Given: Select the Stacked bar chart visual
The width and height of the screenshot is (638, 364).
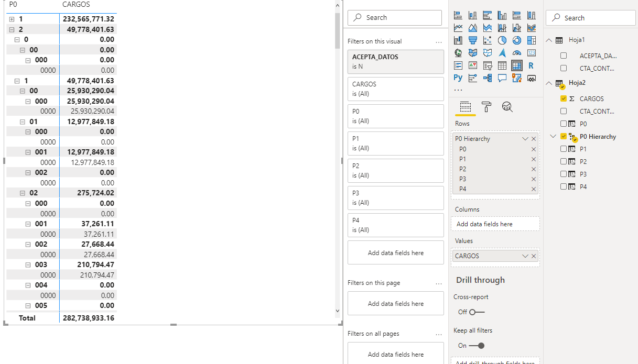Looking at the screenshot, I should (x=458, y=15).
